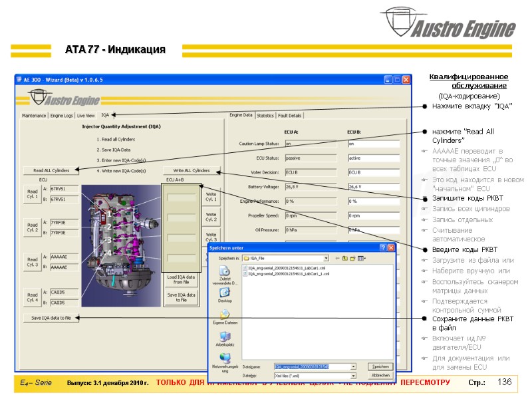532x399 pixels.
Task: Click the ECU A Caution Lamp Status field
Action: click(x=311, y=144)
